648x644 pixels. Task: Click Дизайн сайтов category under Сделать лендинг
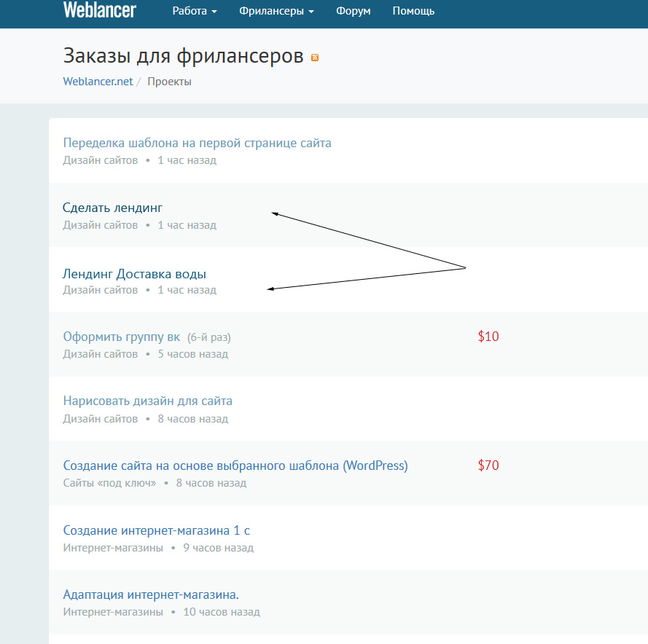[101, 225]
